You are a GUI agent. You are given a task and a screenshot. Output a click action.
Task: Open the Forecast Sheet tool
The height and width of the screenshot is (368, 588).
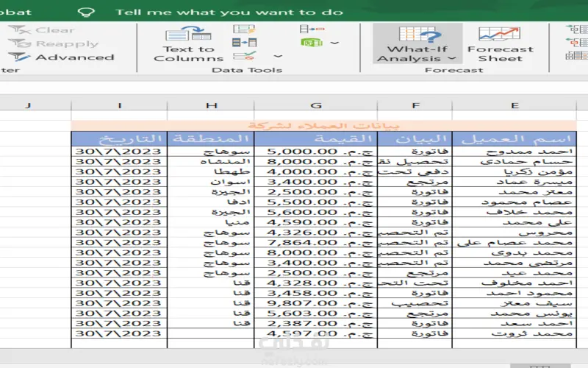(500, 43)
